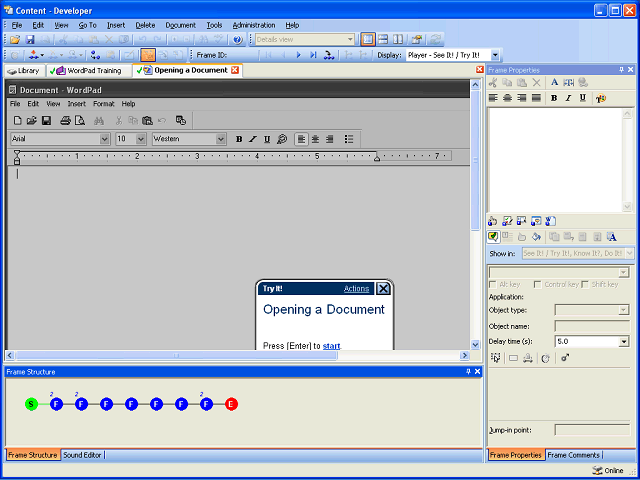This screenshot has width=640, height=480.
Task: Justify bubble text in Frame Properties
Action: coord(536,98)
